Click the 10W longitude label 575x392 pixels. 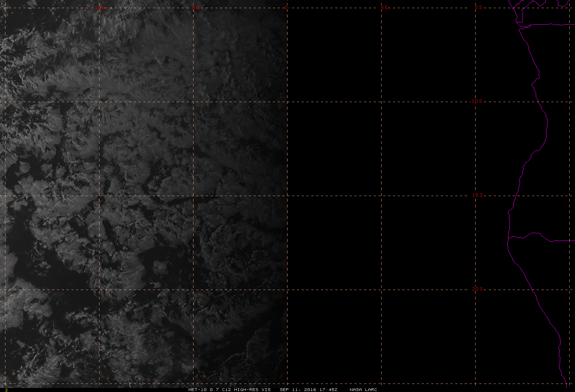[x=99, y=7]
